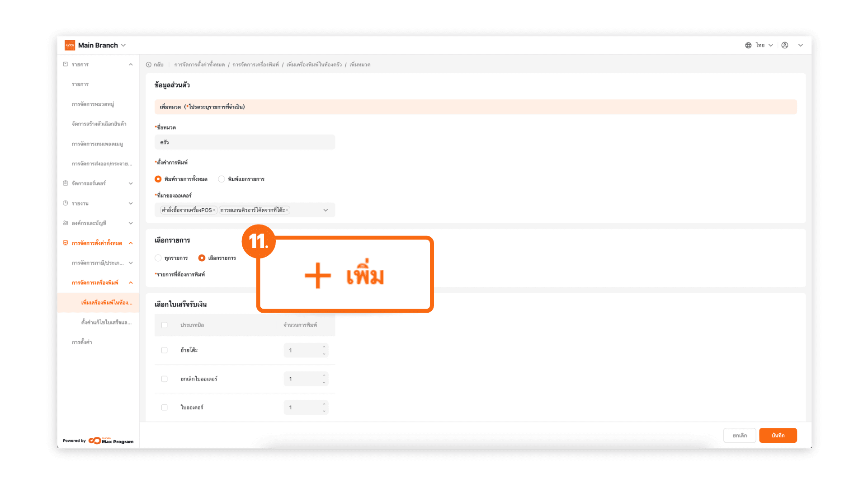The image size is (868, 488).
Task: Click the orange Main Branch logo icon
Action: [70, 45]
